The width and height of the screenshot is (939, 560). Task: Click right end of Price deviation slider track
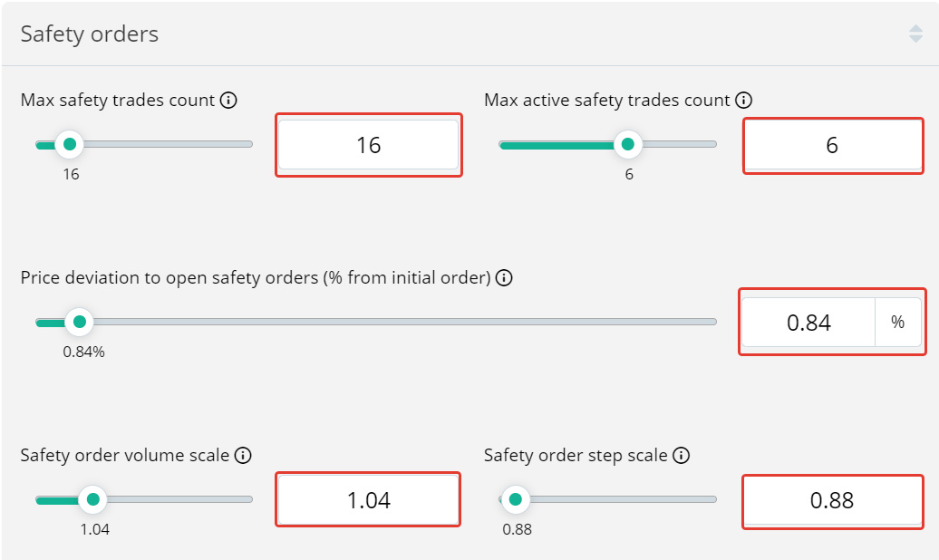click(x=712, y=322)
